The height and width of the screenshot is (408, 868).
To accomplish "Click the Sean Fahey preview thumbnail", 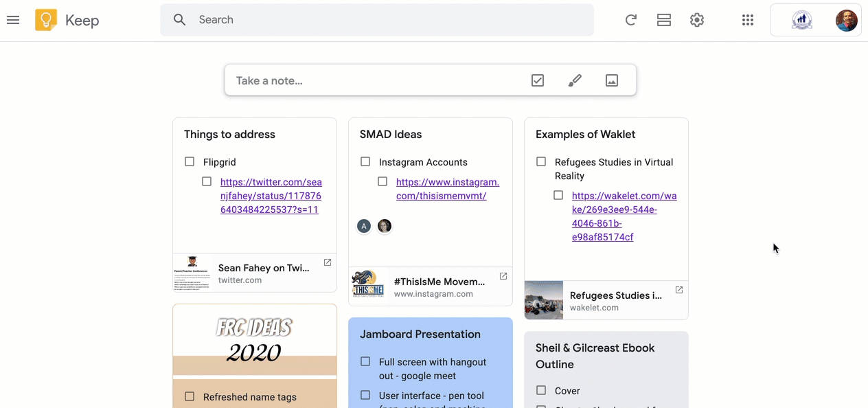I will pyautogui.click(x=192, y=273).
